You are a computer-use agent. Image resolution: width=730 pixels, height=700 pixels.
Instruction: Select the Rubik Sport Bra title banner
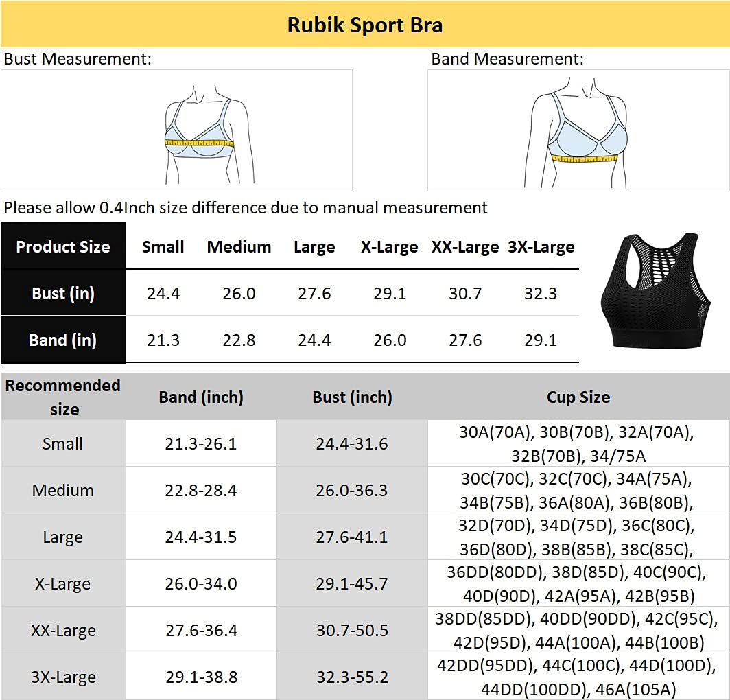[365, 25]
